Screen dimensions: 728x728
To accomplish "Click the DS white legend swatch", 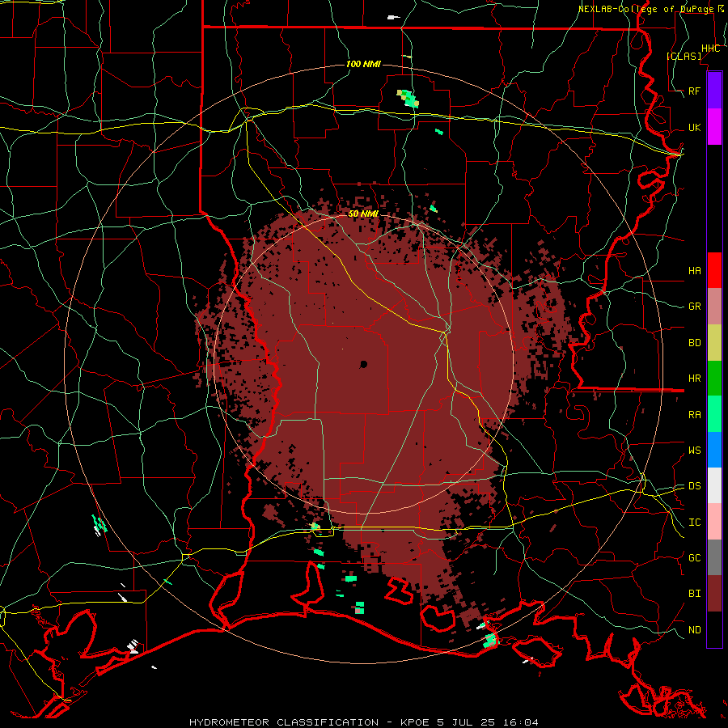I will 714,485.
